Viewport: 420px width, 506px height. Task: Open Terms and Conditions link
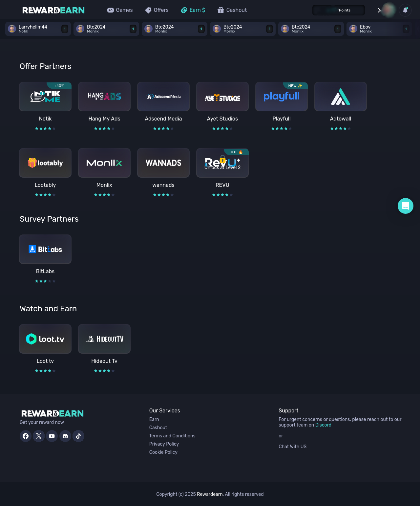[172, 436]
